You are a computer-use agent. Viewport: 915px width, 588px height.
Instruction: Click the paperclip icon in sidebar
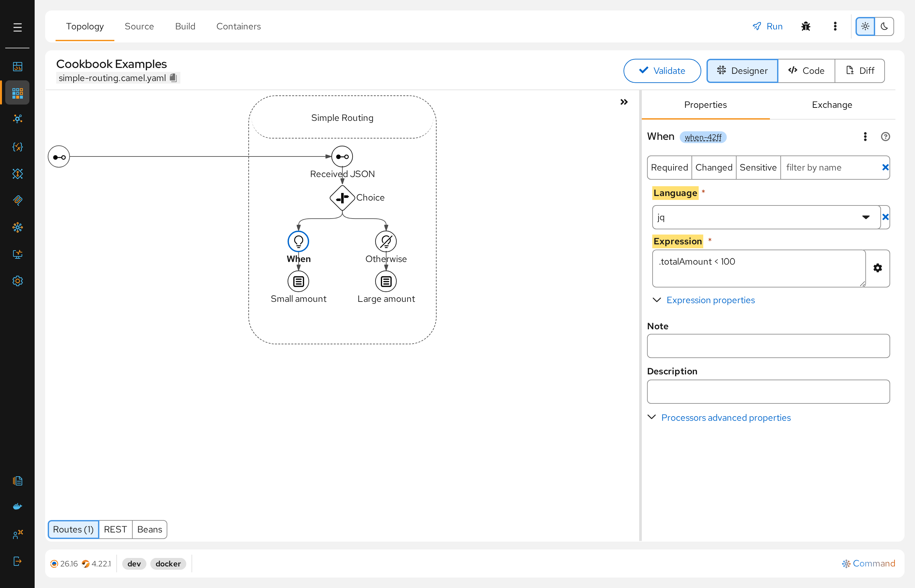pos(17,200)
